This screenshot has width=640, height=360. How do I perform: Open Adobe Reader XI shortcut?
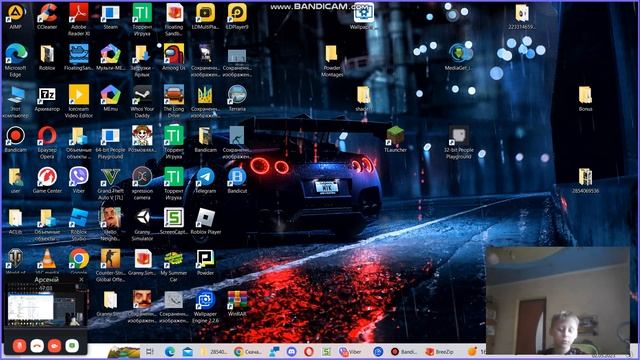79,13
